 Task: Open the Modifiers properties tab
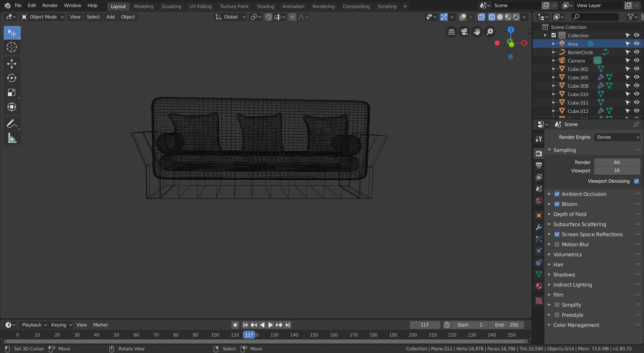pos(539,227)
